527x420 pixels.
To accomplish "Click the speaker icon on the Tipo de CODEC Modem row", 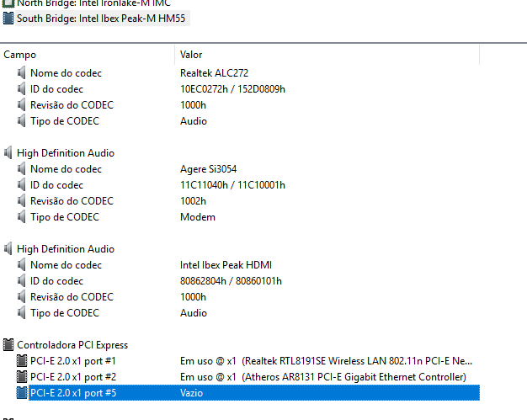I will pos(22,217).
